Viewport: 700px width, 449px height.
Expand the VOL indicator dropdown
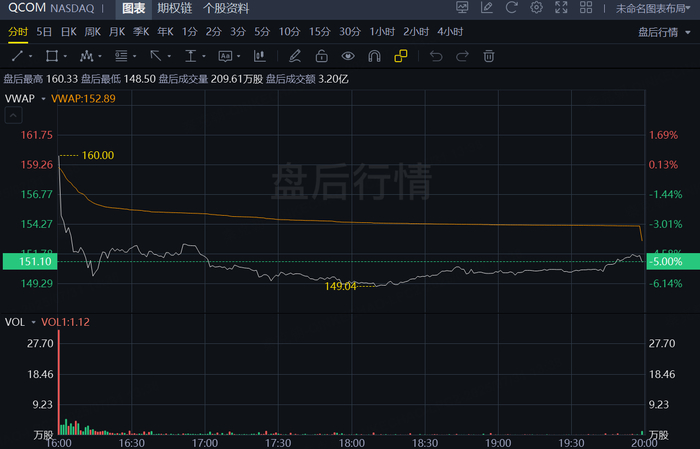coord(33,322)
